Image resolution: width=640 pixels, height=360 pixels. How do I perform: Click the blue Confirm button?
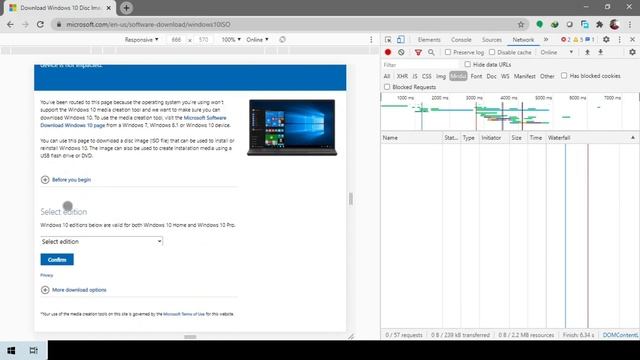click(x=57, y=260)
